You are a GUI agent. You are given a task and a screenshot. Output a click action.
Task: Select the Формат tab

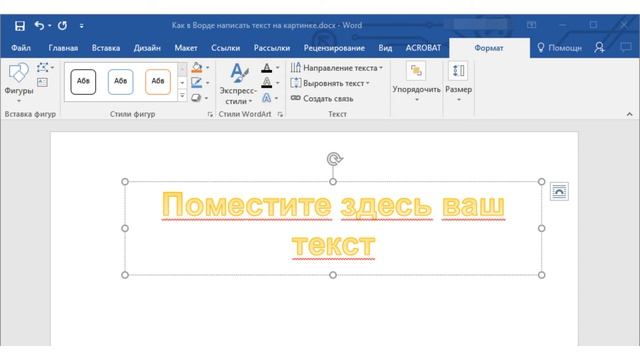[x=489, y=48]
